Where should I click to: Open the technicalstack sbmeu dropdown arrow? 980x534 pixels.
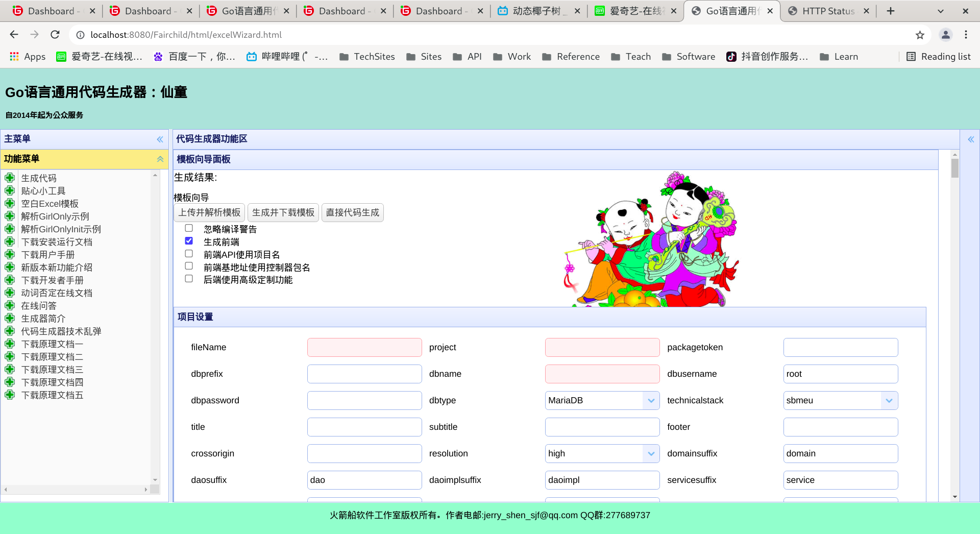click(x=889, y=400)
